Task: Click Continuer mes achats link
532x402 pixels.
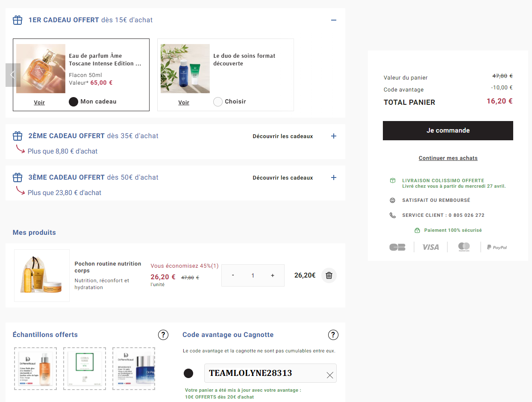Action: (448, 158)
